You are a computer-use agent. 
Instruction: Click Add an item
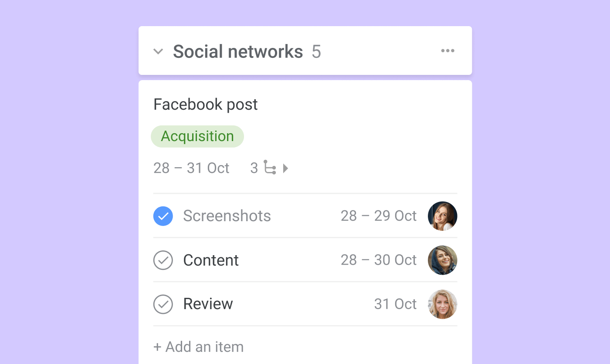(x=198, y=347)
